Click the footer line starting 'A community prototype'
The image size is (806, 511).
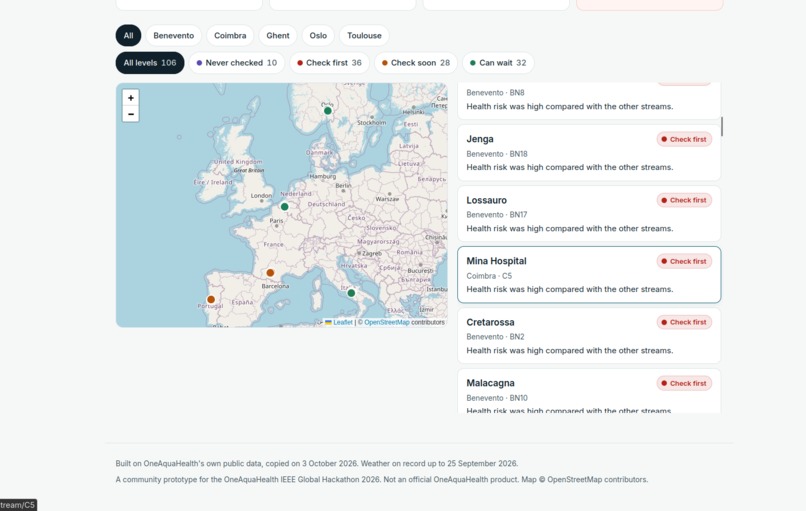click(x=381, y=479)
